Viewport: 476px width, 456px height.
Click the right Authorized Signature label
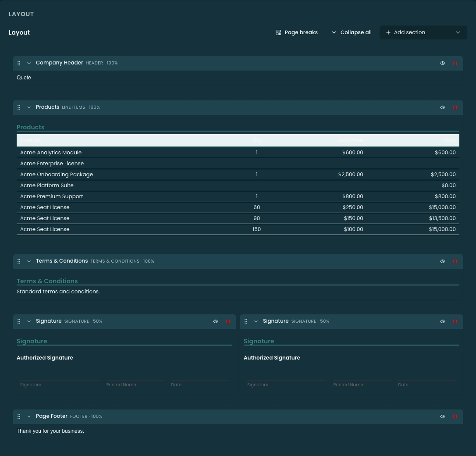click(272, 358)
